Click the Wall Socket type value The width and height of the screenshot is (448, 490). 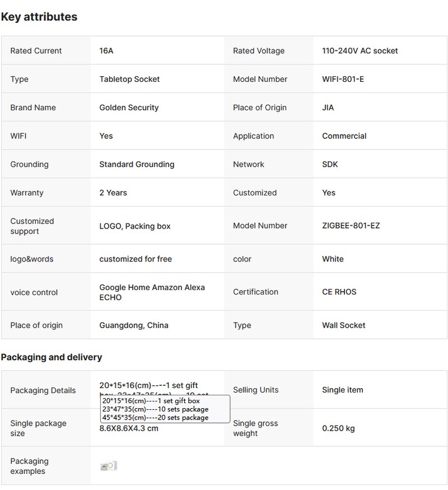coord(343,325)
